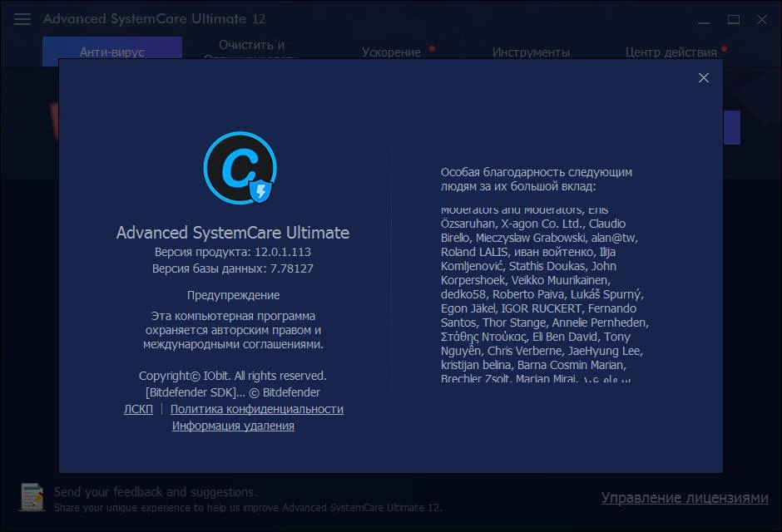Click the Информация удаления link
Screen dimensions: 782x532
click(233, 426)
